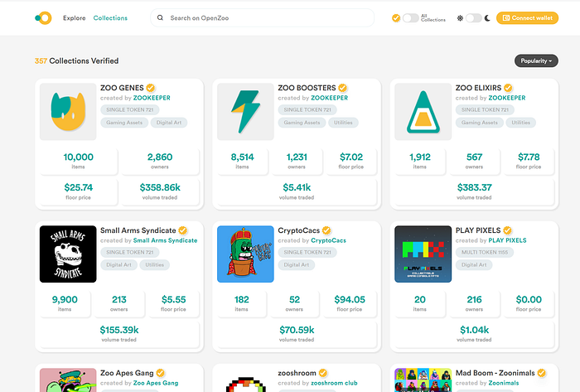The height and width of the screenshot is (392, 580).
Task: Click Utilities tag on Small Arms Syndicate
Action: [x=155, y=264]
